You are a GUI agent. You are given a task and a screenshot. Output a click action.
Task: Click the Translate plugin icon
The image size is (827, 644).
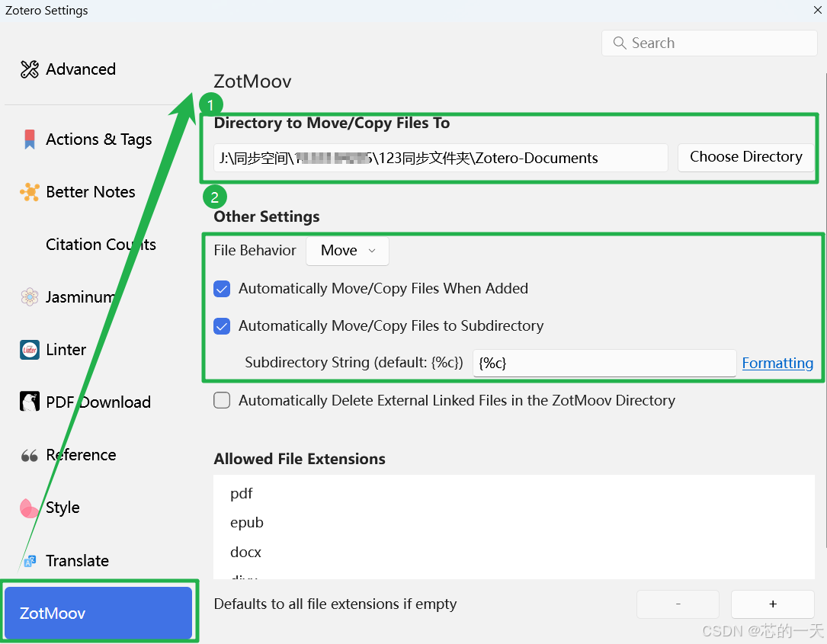click(x=30, y=561)
